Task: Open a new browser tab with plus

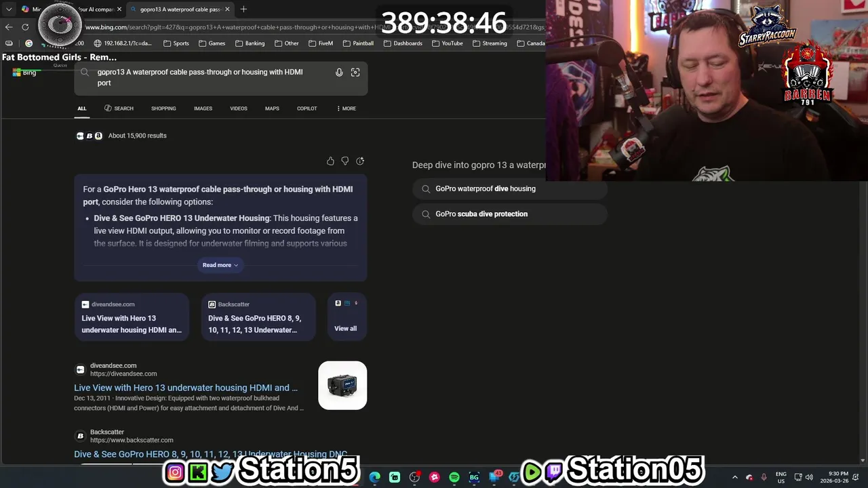Action: (243, 9)
